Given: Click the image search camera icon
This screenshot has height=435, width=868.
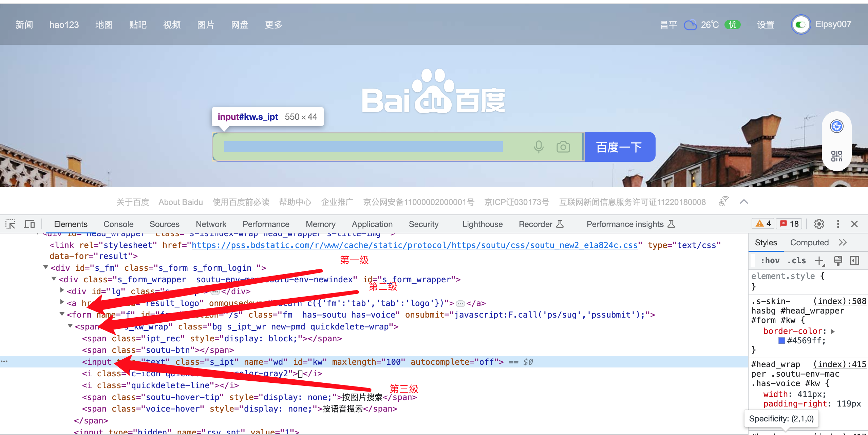Looking at the screenshot, I should coord(563,147).
